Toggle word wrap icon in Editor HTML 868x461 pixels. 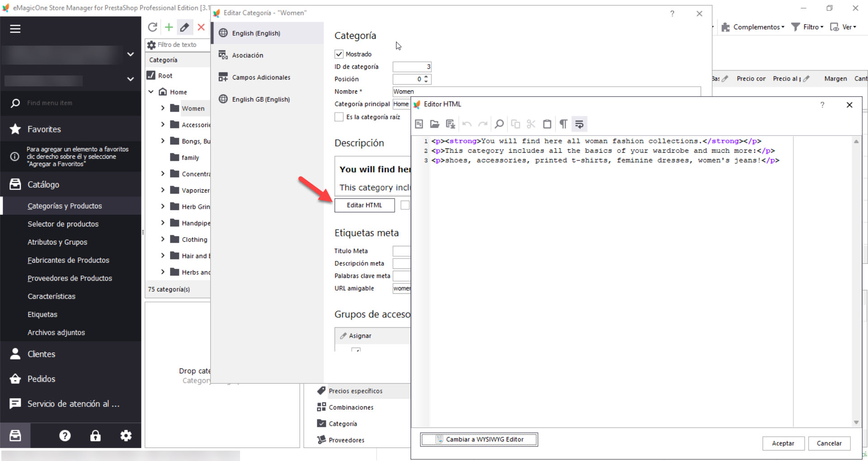coord(579,124)
